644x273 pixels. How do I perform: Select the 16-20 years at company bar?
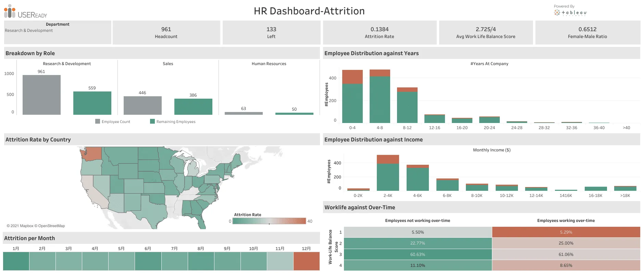click(462, 120)
